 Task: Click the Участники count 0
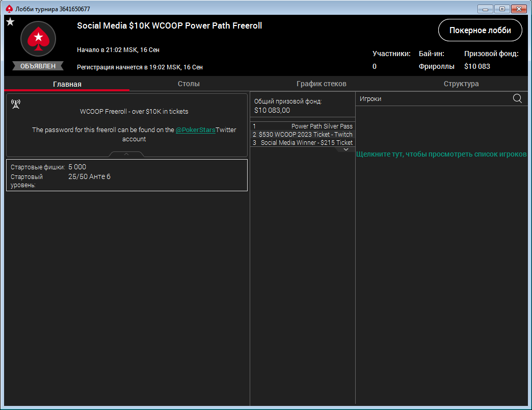coord(375,66)
